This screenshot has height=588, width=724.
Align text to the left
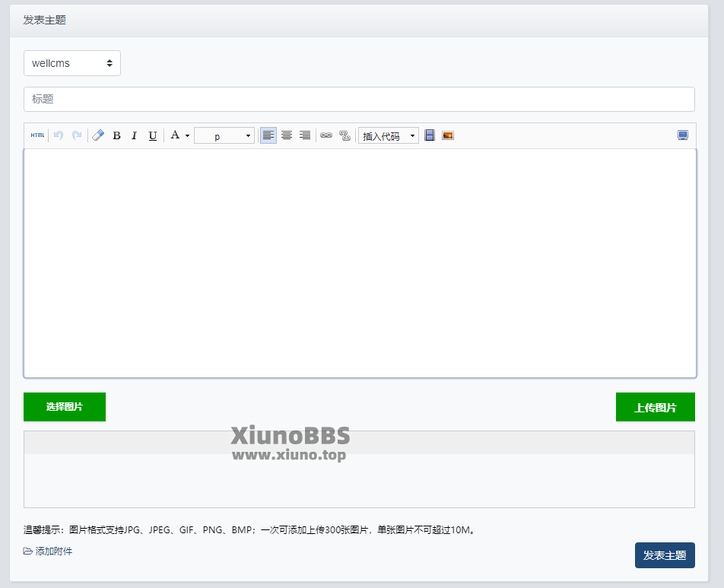point(268,135)
